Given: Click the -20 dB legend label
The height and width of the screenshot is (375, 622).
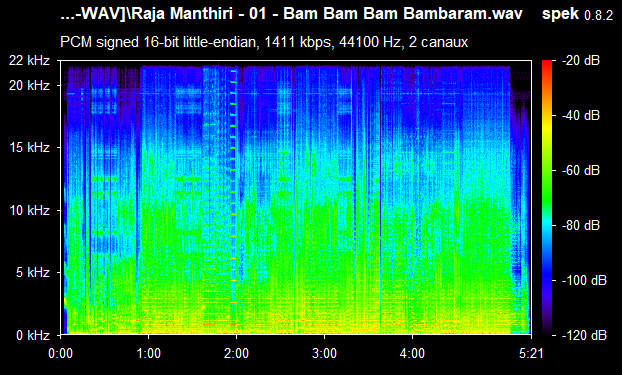Looking at the screenshot, I should (581, 61).
